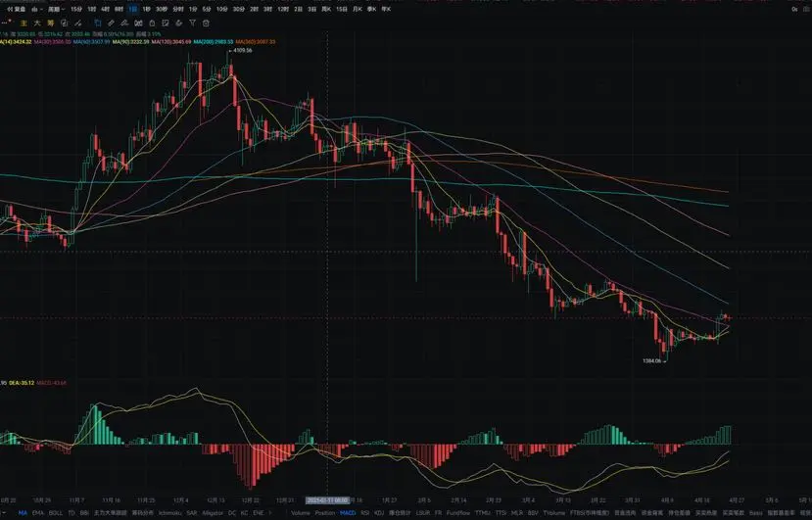Show the RSI sub-indicator
The height and width of the screenshot is (520, 812).
365,513
